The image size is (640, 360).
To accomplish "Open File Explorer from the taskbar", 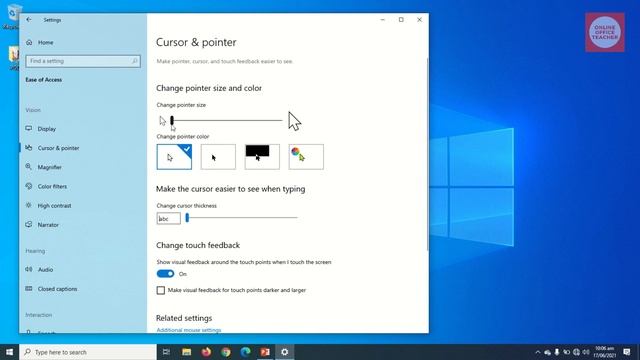I will [x=187, y=352].
